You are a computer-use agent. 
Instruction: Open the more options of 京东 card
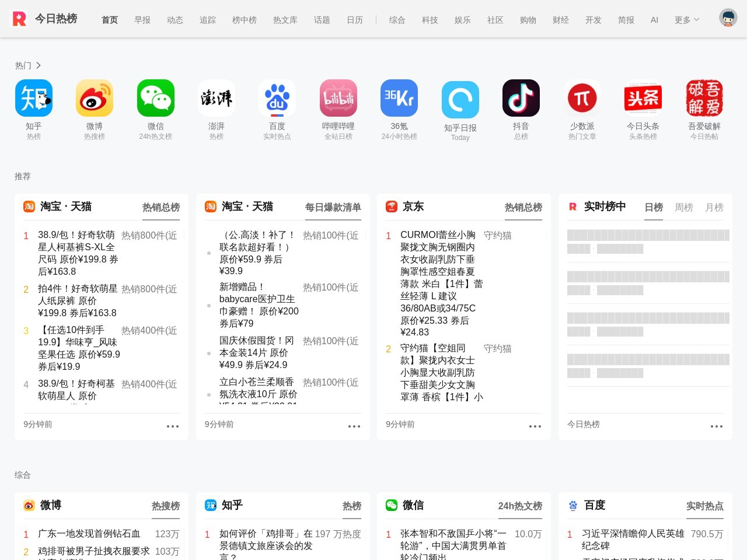(535, 426)
